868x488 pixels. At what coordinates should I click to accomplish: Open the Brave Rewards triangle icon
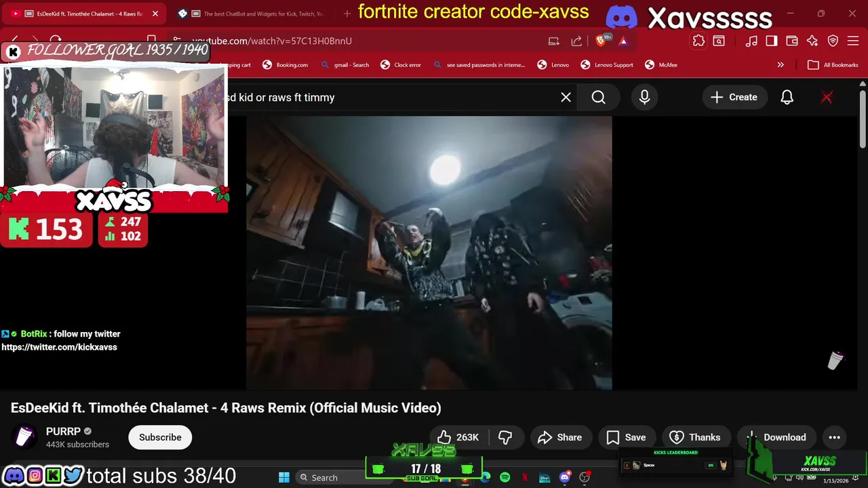pyautogui.click(x=623, y=41)
